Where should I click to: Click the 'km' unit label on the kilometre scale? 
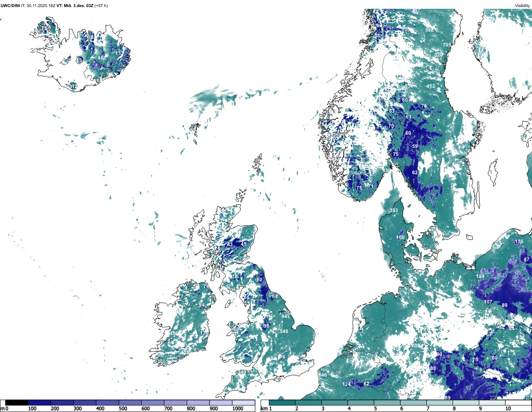264,409
